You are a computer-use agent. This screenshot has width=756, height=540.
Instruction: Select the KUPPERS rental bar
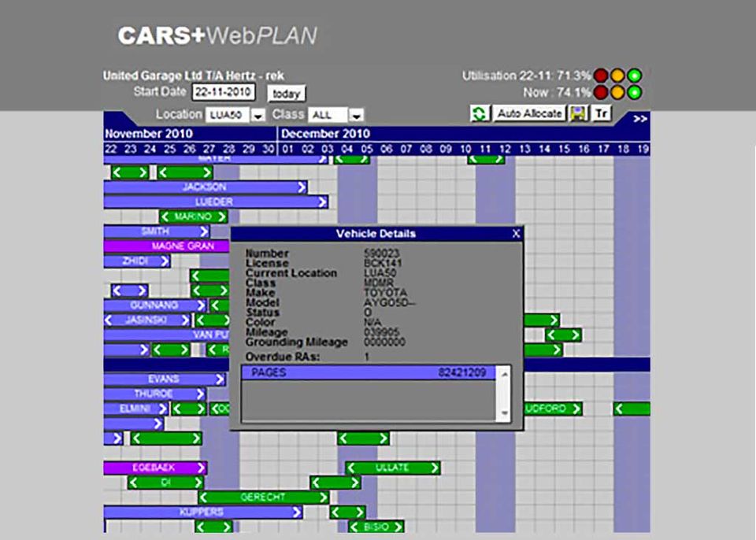[x=203, y=512]
